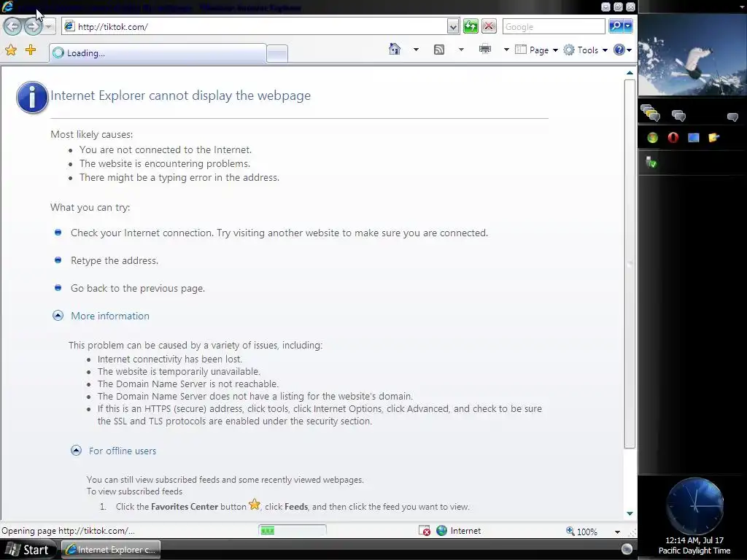This screenshot has width=747, height=560.
Task: Click the rightmost small chat bubble icon
Action: point(732,117)
